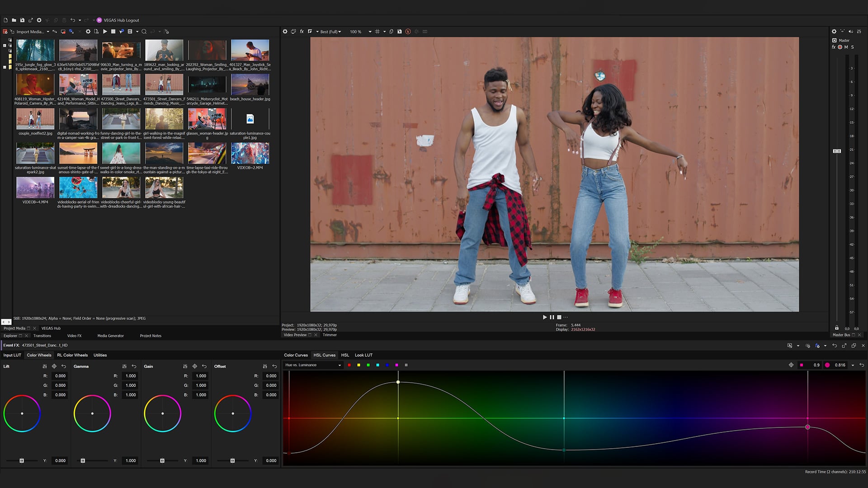Open the Master bus fx chain

[834, 47]
